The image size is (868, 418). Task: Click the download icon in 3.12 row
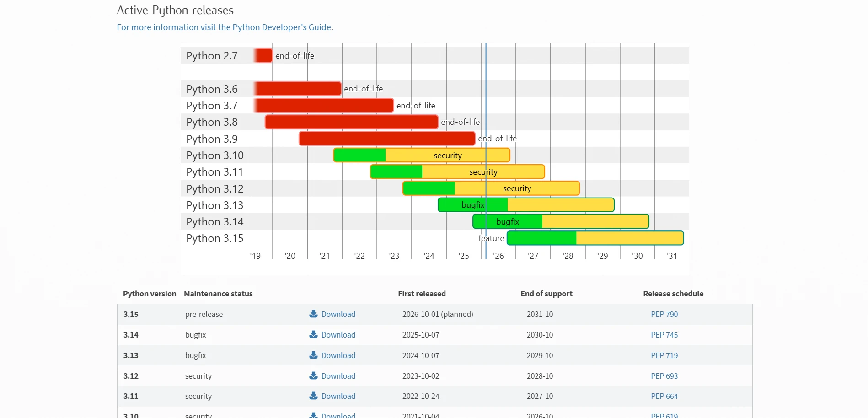(313, 375)
